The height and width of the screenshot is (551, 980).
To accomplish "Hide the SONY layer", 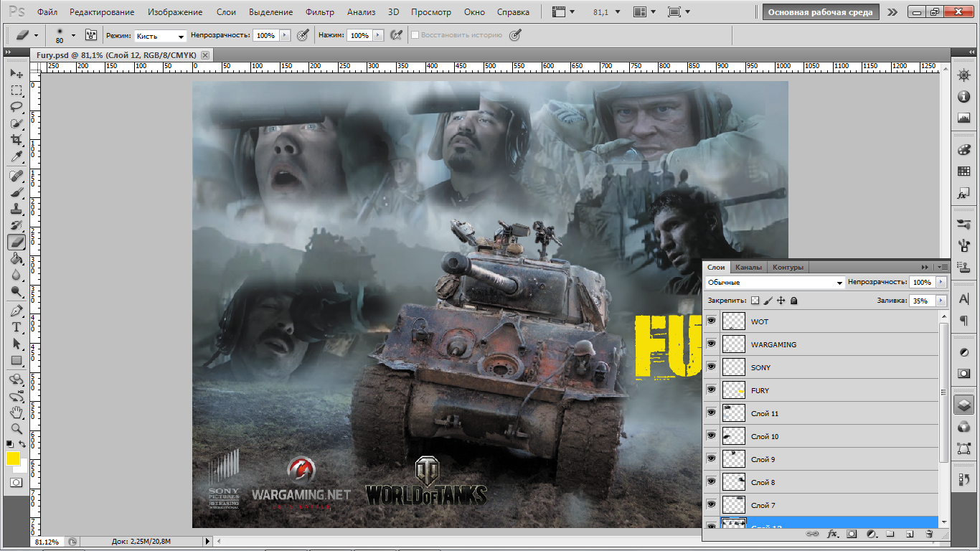I will pos(711,367).
